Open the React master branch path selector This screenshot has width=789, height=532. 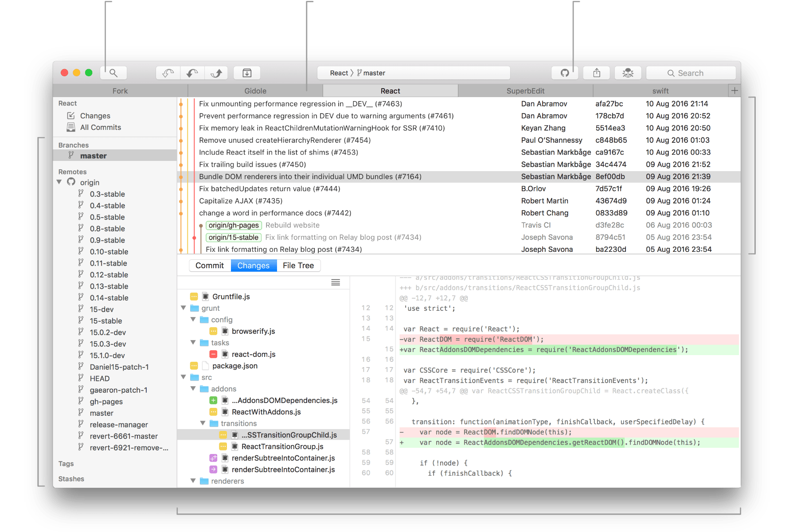click(x=414, y=73)
